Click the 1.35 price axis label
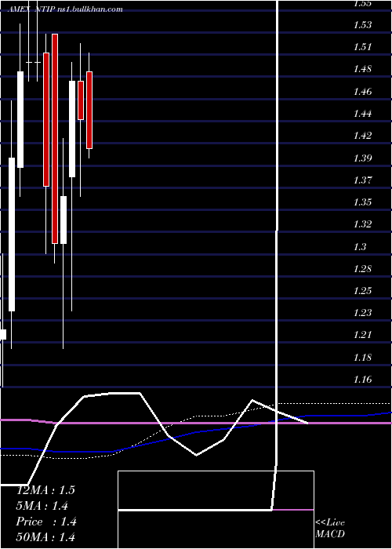The width and height of the screenshot is (392, 549). (x=362, y=202)
